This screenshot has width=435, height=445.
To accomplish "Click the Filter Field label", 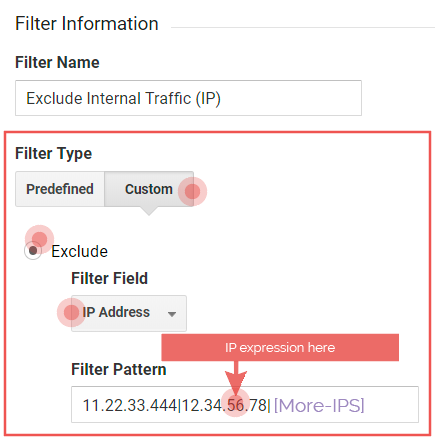I will pos(109,278).
